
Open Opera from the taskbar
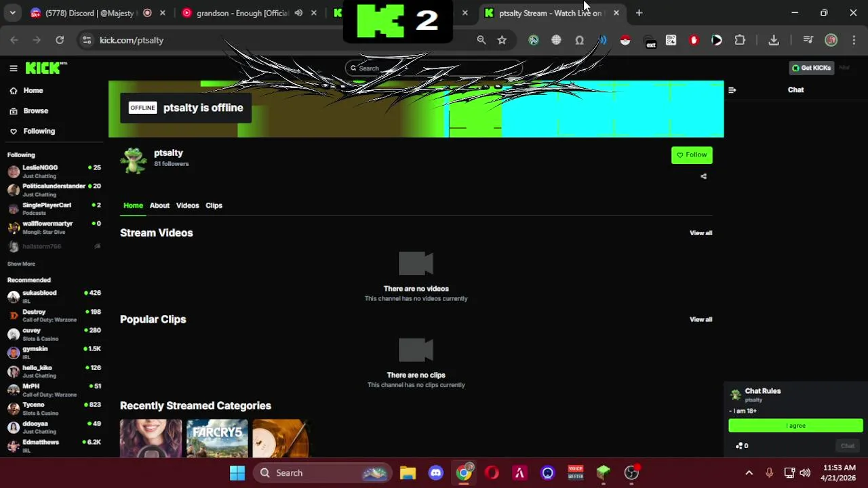(x=492, y=473)
